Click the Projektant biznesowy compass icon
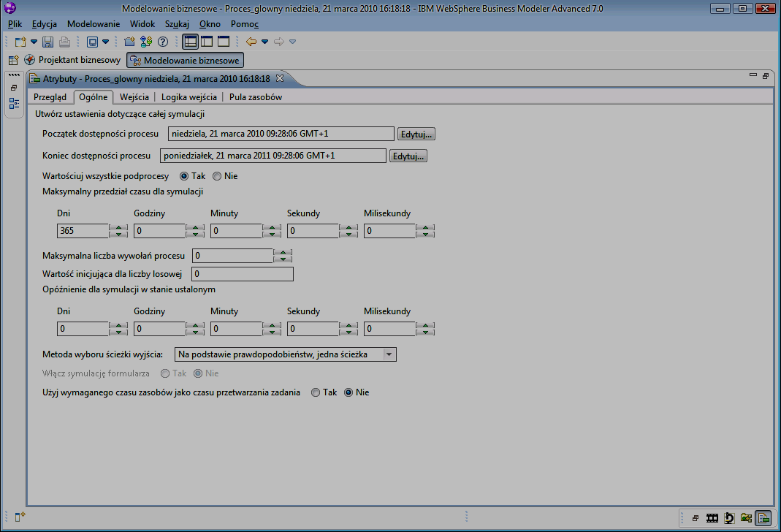Screen dimensions: 781x532 pyautogui.click(x=30, y=60)
